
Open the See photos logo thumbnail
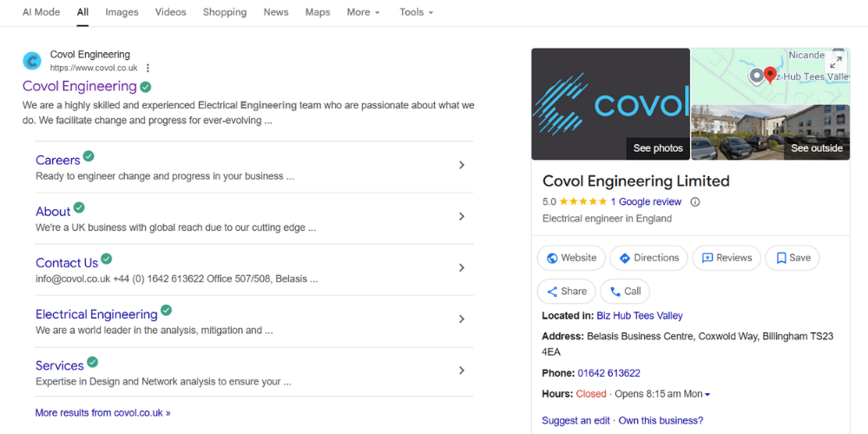pos(610,104)
